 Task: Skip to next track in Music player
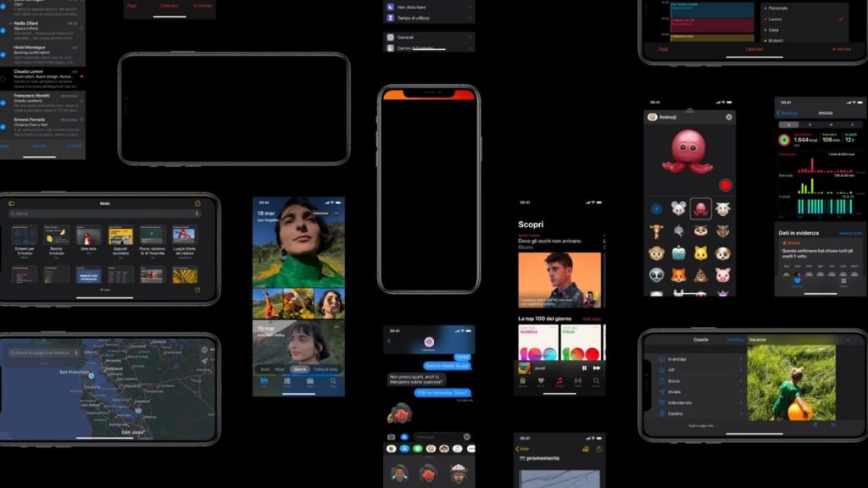tap(597, 368)
